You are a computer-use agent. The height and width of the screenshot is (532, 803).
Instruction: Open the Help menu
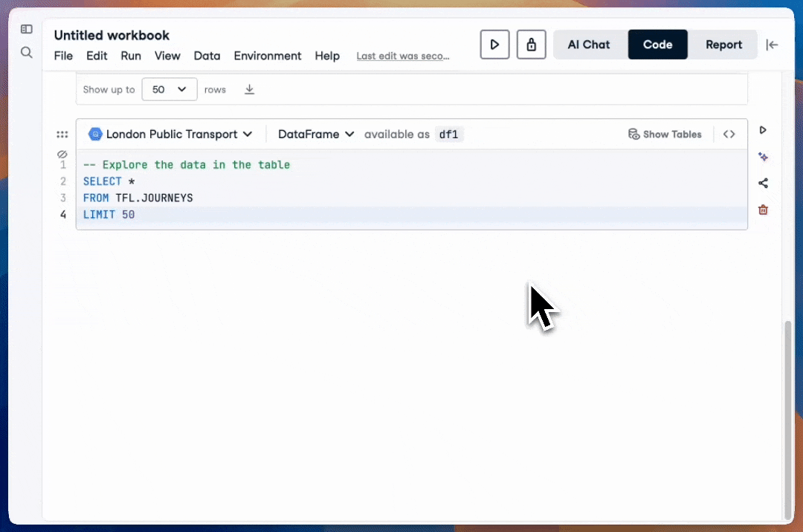point(327,56)
